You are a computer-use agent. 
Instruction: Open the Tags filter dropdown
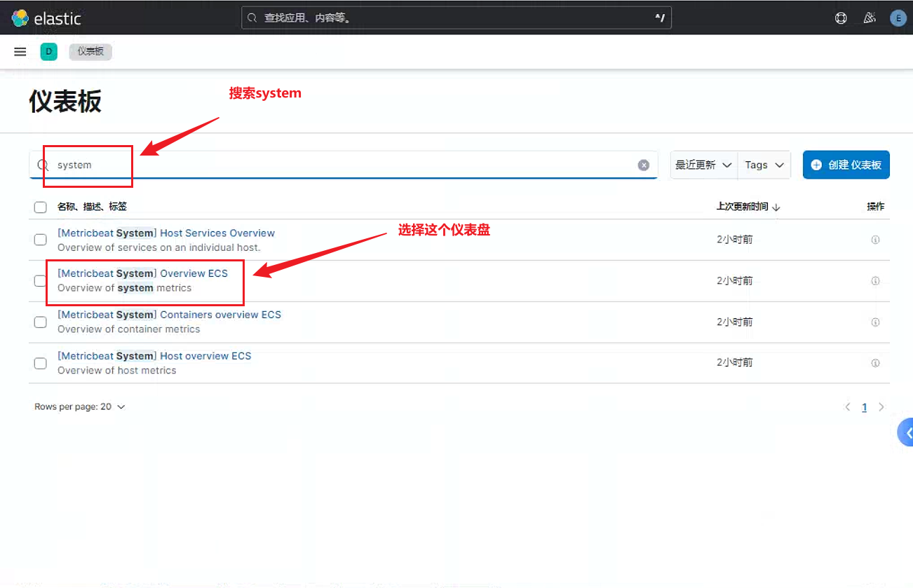[764, 165]
